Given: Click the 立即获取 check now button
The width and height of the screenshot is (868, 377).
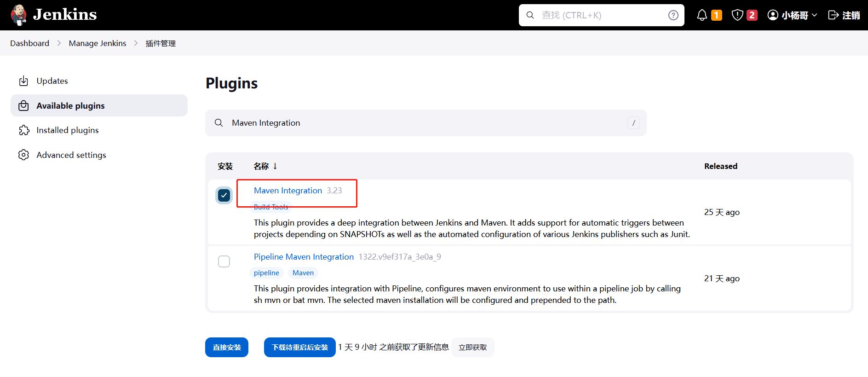Looking at the screenshot, I should pos(472,348).
